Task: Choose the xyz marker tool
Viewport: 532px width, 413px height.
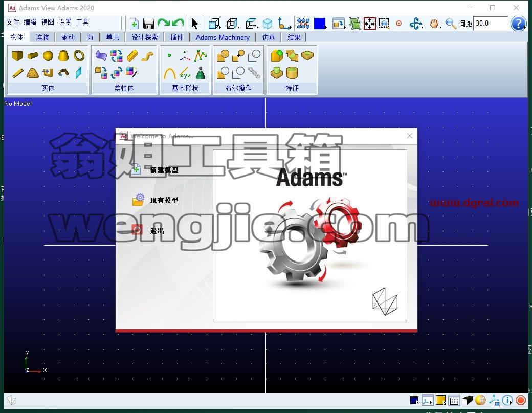Action: [185, 73]
